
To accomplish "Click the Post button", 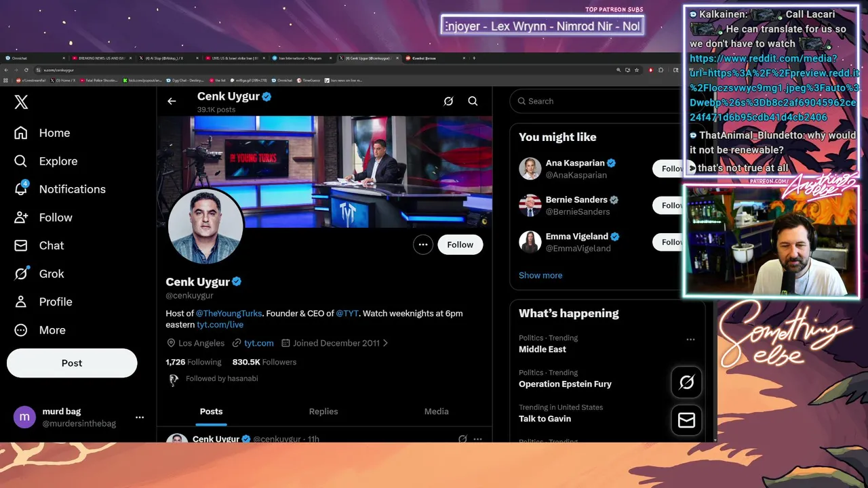I will click(x=72, y=363).
